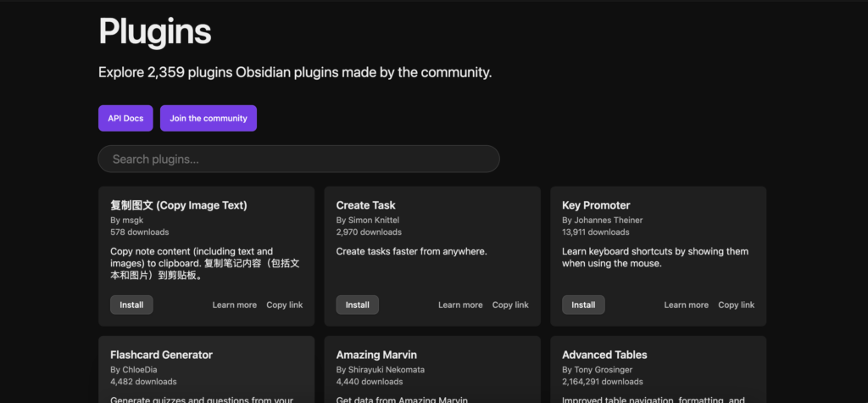Click the Plugins page heading
Screen dimensions: 868x403
click(x=155, y=32)
